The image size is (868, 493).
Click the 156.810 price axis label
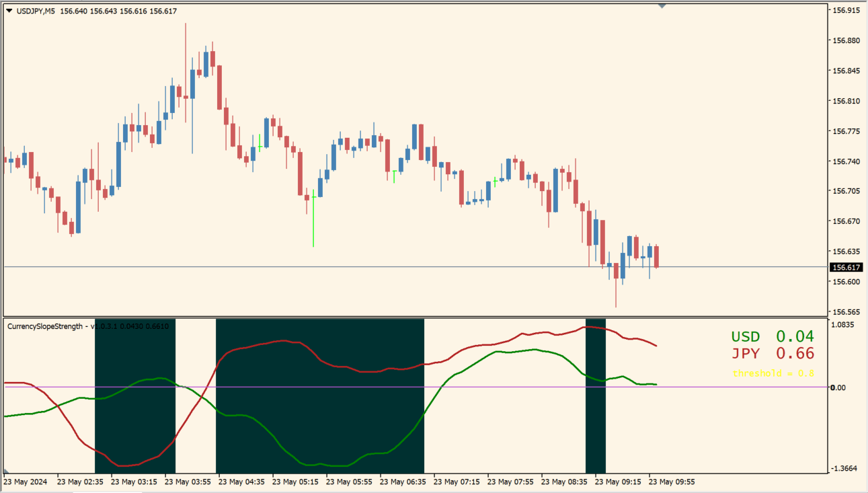[x=846, y=102]
